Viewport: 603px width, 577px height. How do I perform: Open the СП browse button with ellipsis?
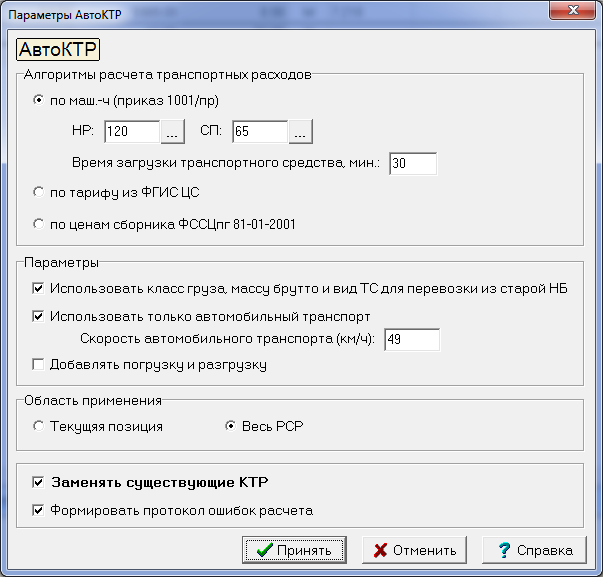300,132
